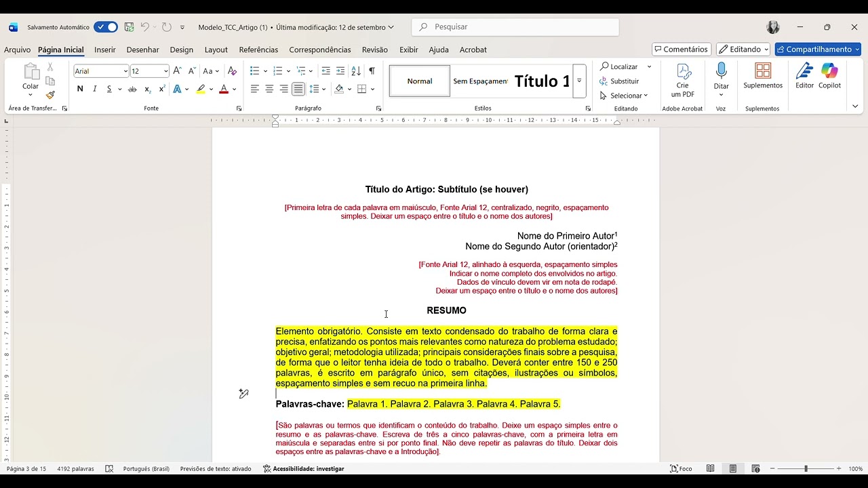
Task: Collapse the ribbon with the chevron
Action: [854, 106]
